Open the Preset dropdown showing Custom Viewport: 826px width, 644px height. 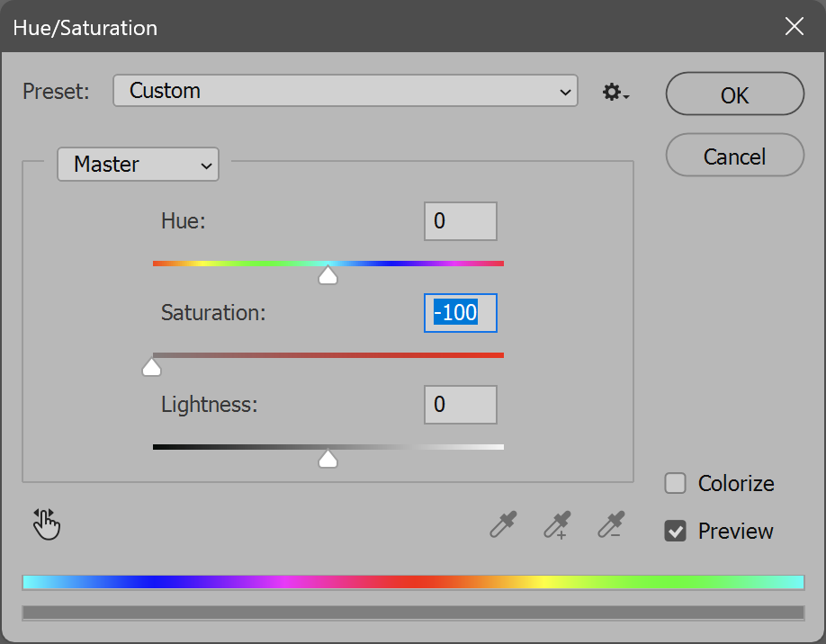346,91
